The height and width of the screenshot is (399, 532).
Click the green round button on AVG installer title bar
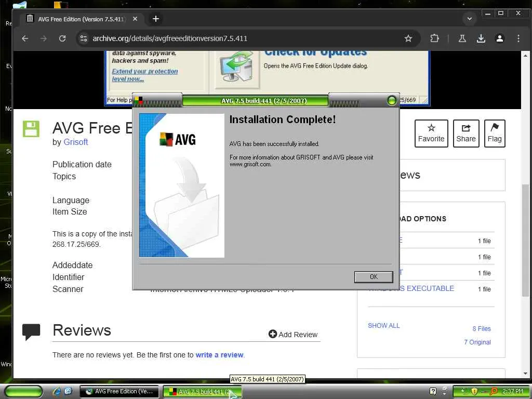tap(392, 100)
